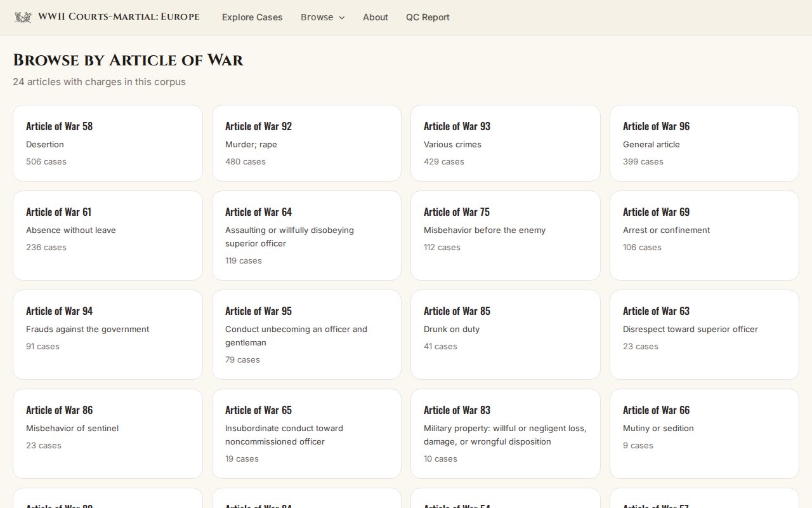Go to Explore Cases
The height and width of the screenshot is (508, 812).
point(252,17)
